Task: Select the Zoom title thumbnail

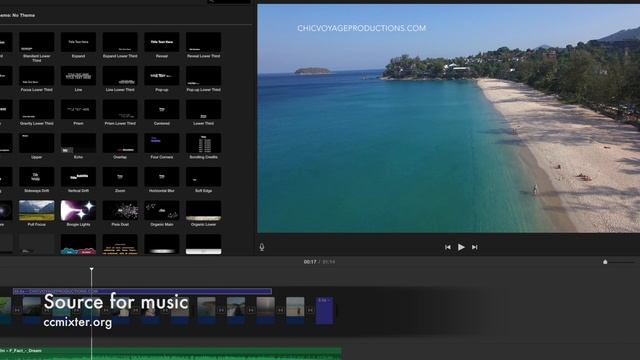Action: point(120,177)
